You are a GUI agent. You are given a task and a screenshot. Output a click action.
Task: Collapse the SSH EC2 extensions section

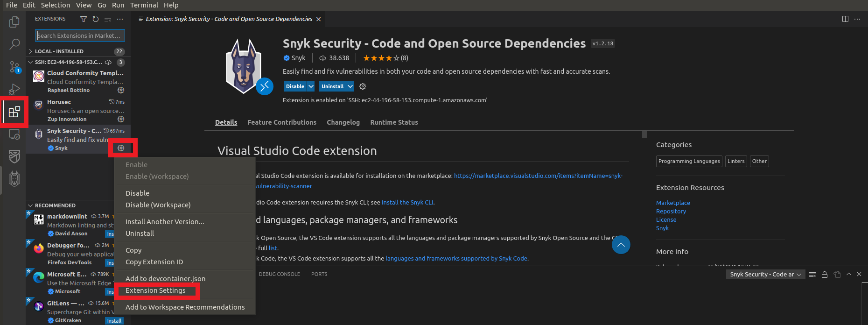(78, 62)
